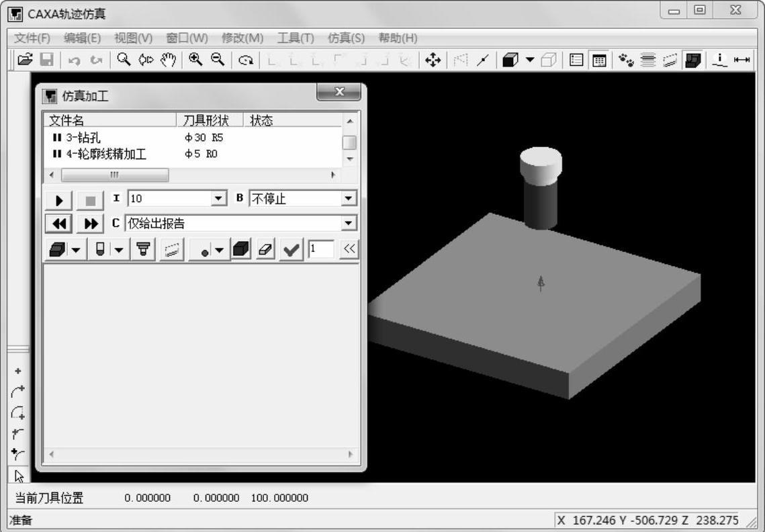The height and width of the screenshot is (532, 765).
Task: Open the 修改(M) menu
Action: click(x=242, y=38)
